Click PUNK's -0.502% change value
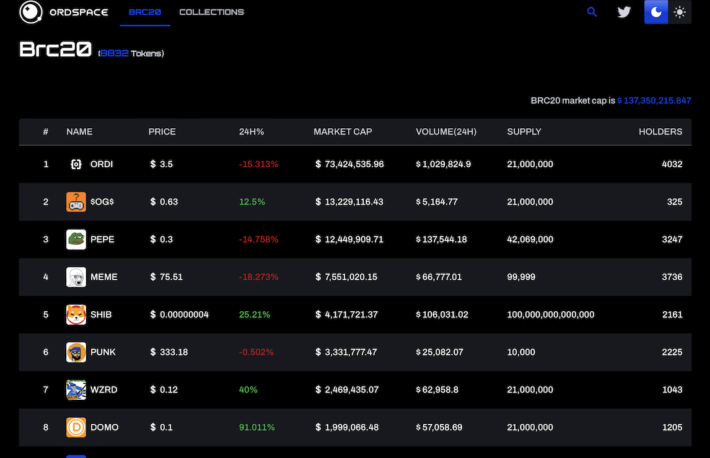 (256, 352)
